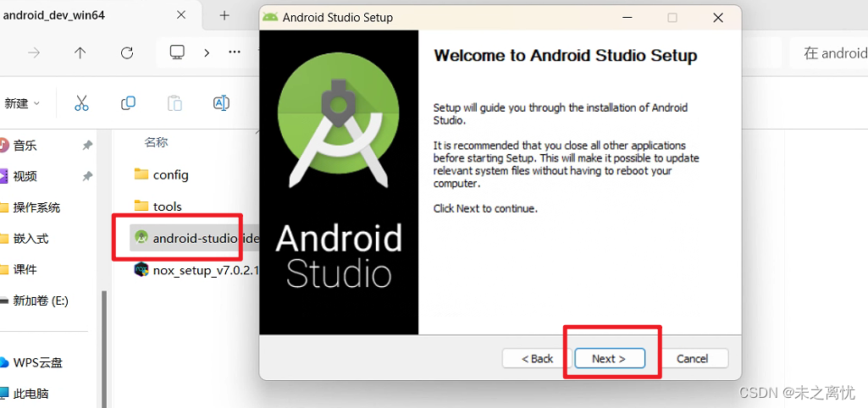The height and width of the screenshot is (408, 868).
Task: Click the Back button in the setup wizard
Action: [x=537, y=359]
